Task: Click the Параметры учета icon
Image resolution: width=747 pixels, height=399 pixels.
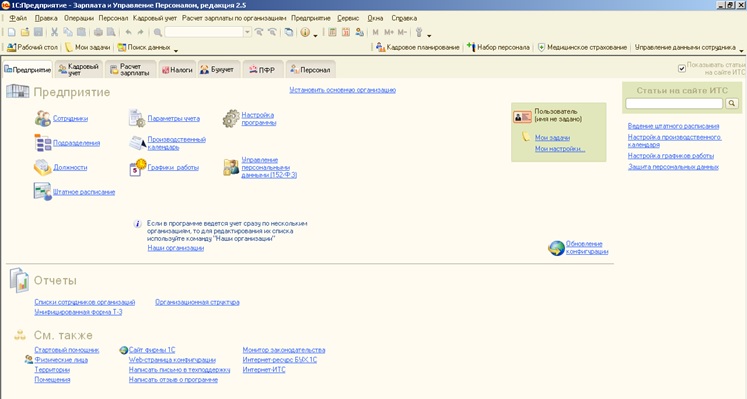Action: click(x=137, y=118)
